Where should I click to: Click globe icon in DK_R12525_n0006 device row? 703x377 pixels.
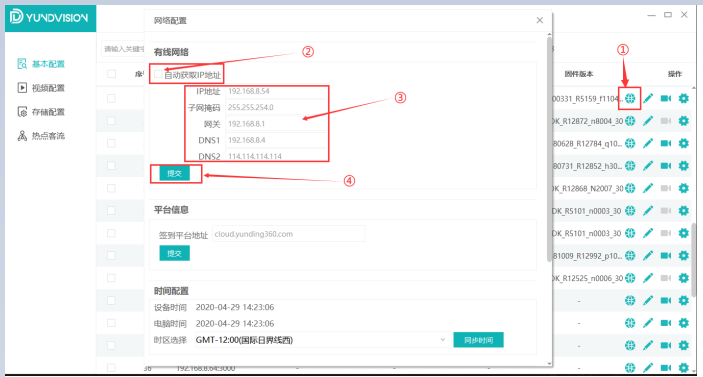coord(630,278)
